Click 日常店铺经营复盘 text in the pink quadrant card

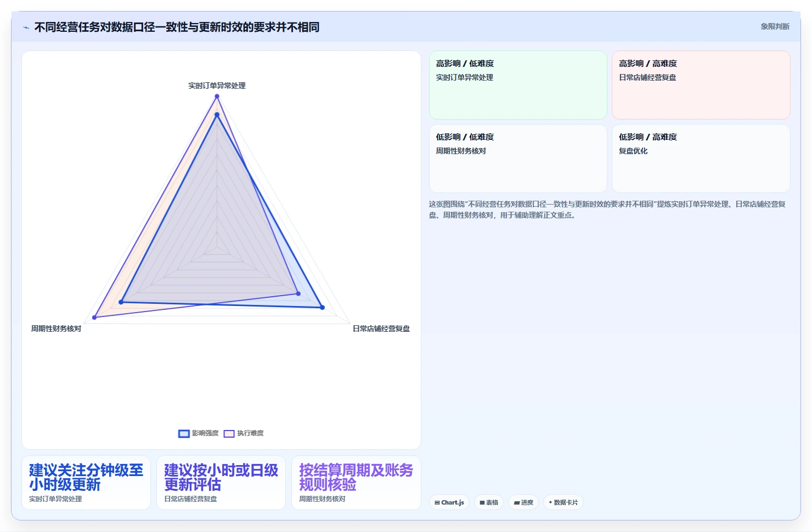coord(647,77)
